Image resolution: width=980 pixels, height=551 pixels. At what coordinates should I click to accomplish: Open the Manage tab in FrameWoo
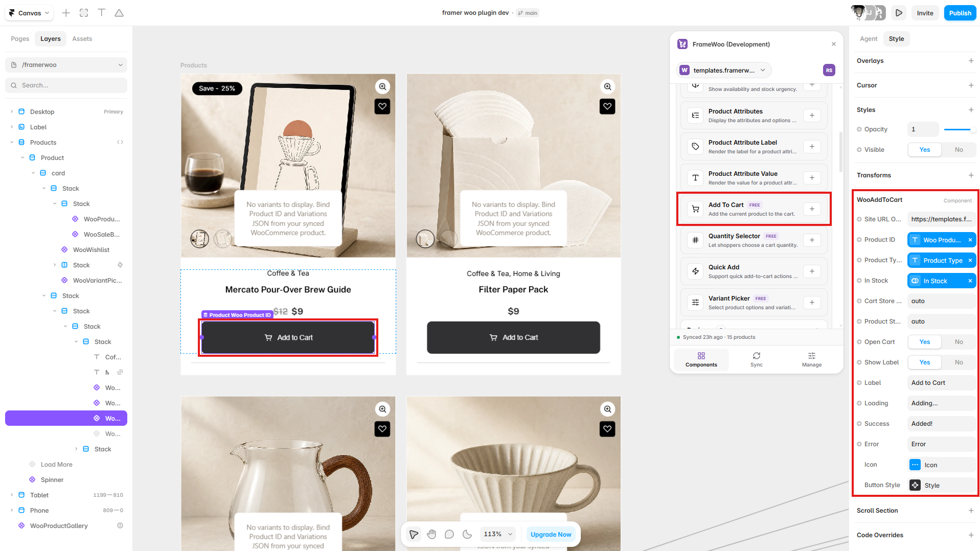tap(811, 359)
